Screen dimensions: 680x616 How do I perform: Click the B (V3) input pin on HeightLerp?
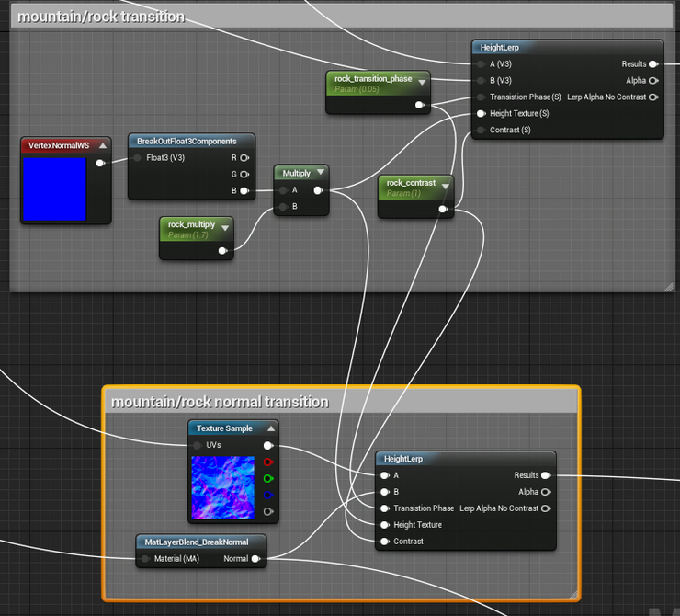(481, 81)
